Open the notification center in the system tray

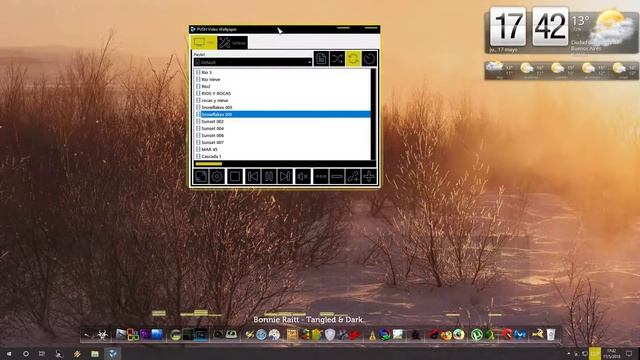(629, 353)
